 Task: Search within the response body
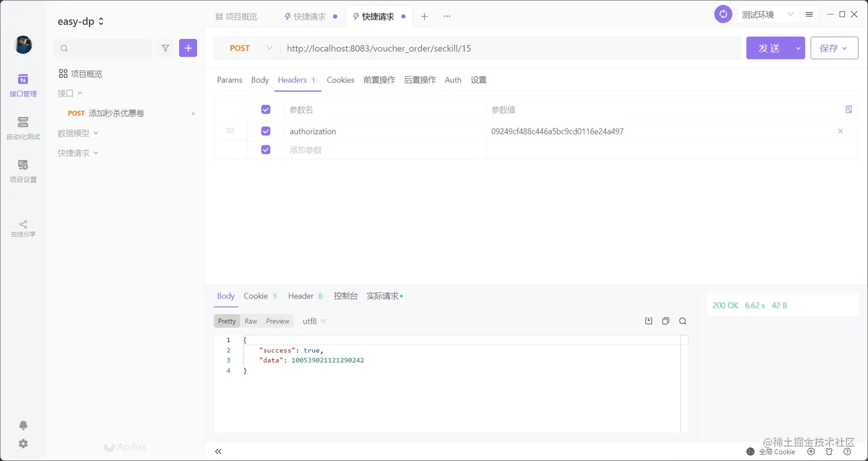pos(683,321)
